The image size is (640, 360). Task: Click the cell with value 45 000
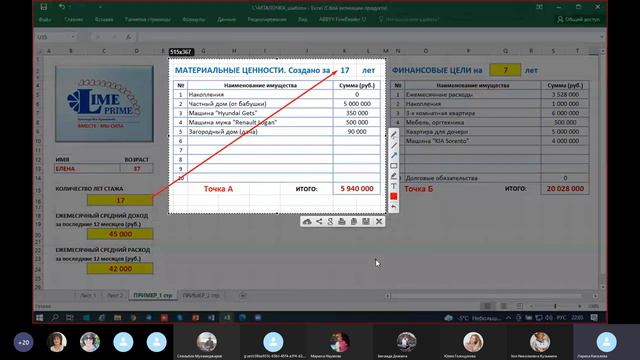coord(120,234)
